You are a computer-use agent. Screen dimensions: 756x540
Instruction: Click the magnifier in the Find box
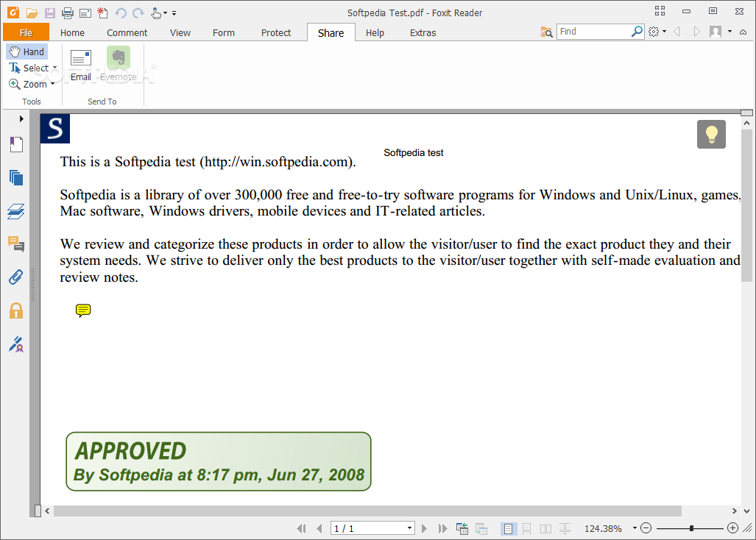click(x=637, y=32)
